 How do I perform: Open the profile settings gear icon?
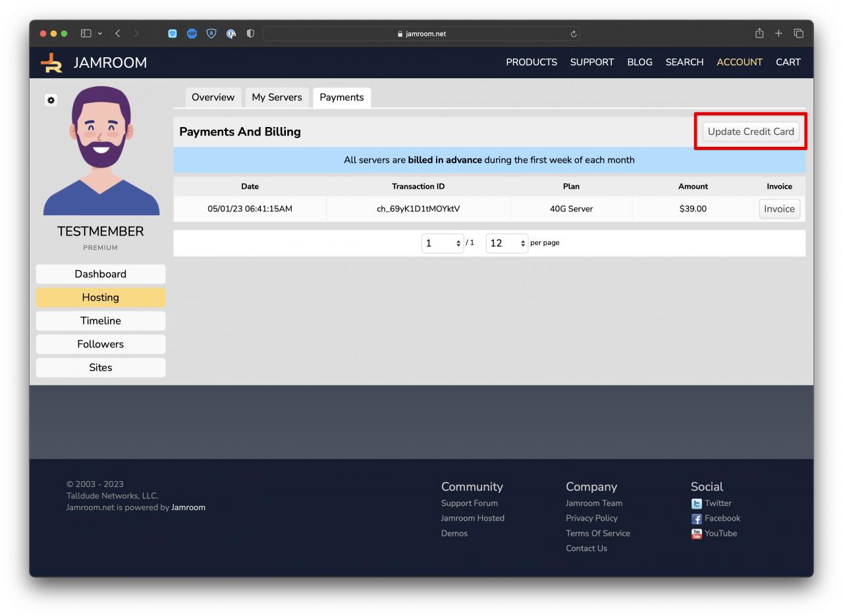click(x=51, y=100)
